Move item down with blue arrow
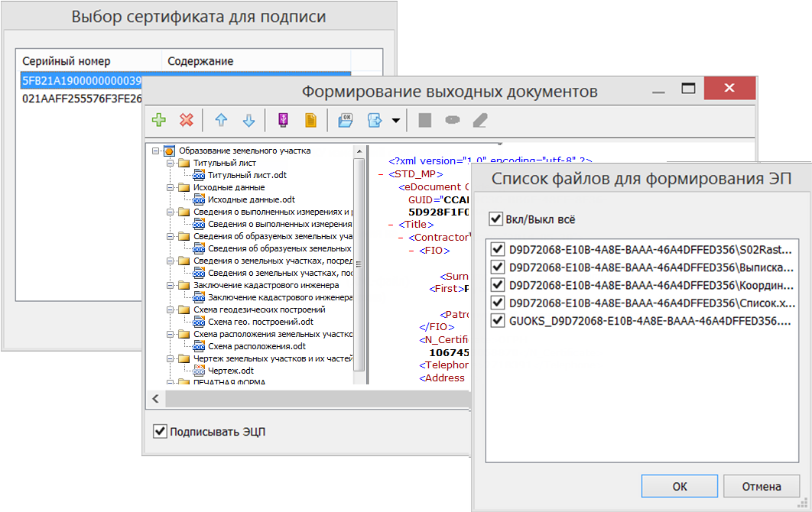The height and width of the screenshot is (512, 812). pos(249,120)
